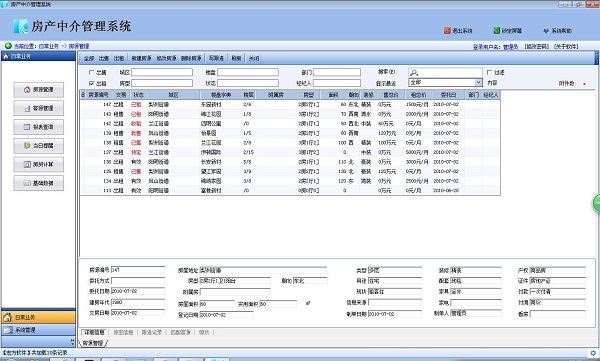Click the green round button at right edge
The height and width of the screenshot is (361, 600).
597,203
